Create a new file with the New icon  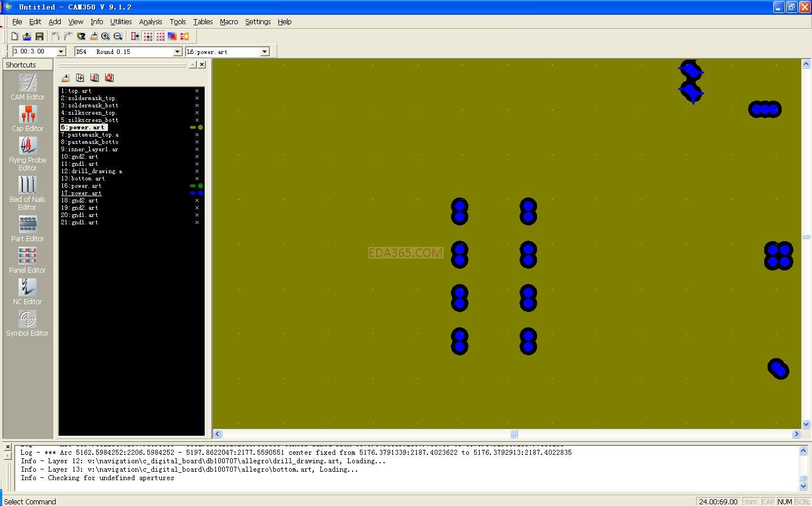(15, 37)
